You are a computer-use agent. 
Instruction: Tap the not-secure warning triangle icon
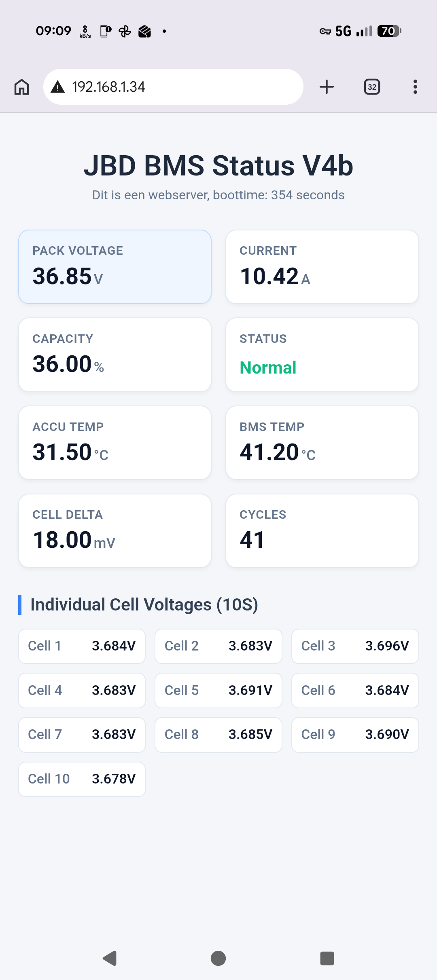tap(58, 87)
